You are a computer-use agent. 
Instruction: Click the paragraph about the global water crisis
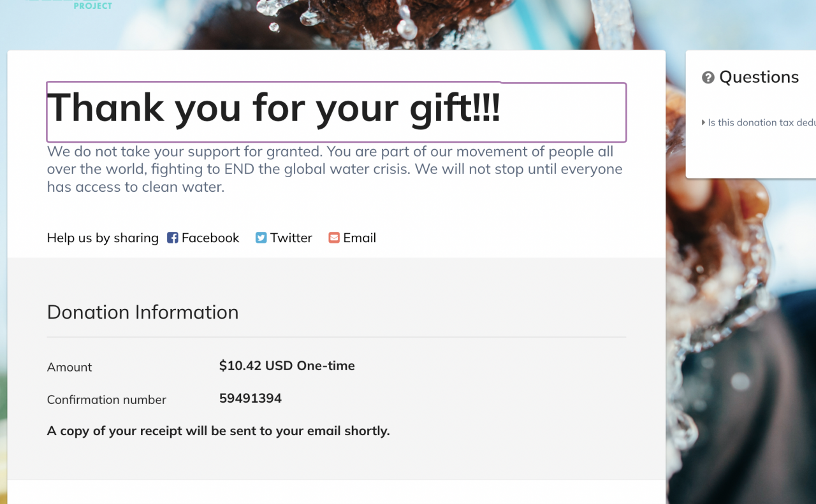[335, 169]
